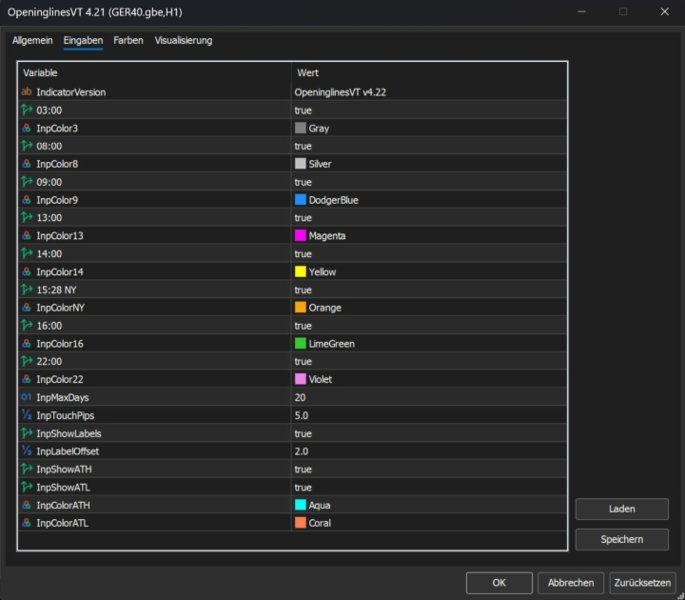Click the fraction icon beside InpTouchPips
Screen dimensions: 685x600
point(26,415)
